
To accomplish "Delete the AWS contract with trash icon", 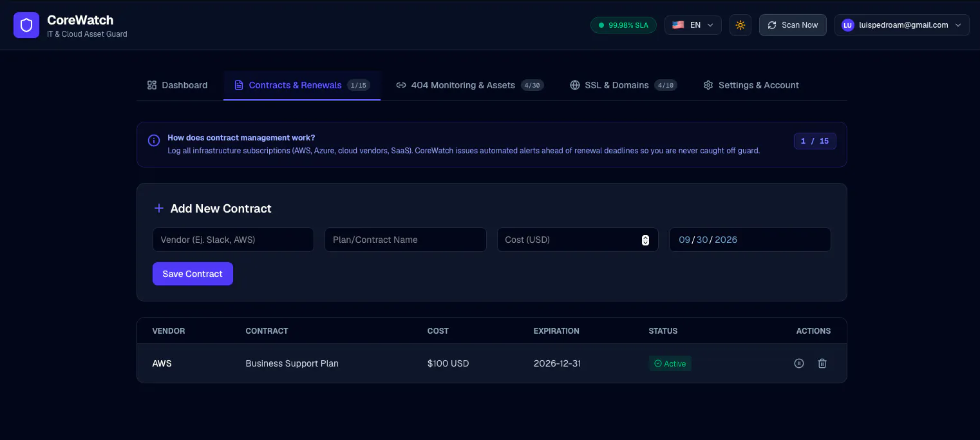I will pyautogui.click(x=822, y=363).
